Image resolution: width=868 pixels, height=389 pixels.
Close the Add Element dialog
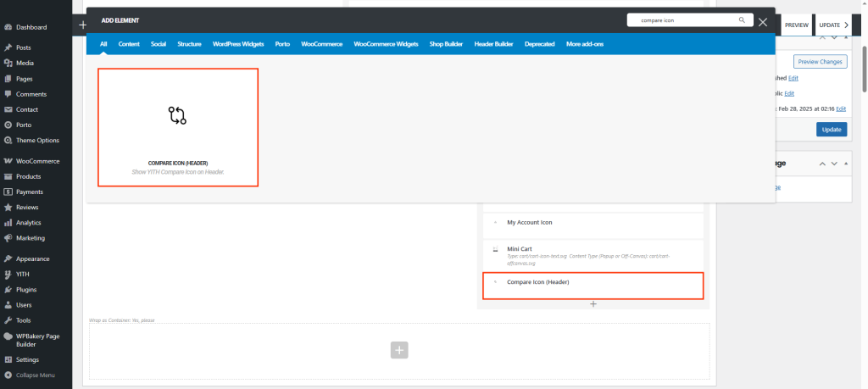pos(763,22)
